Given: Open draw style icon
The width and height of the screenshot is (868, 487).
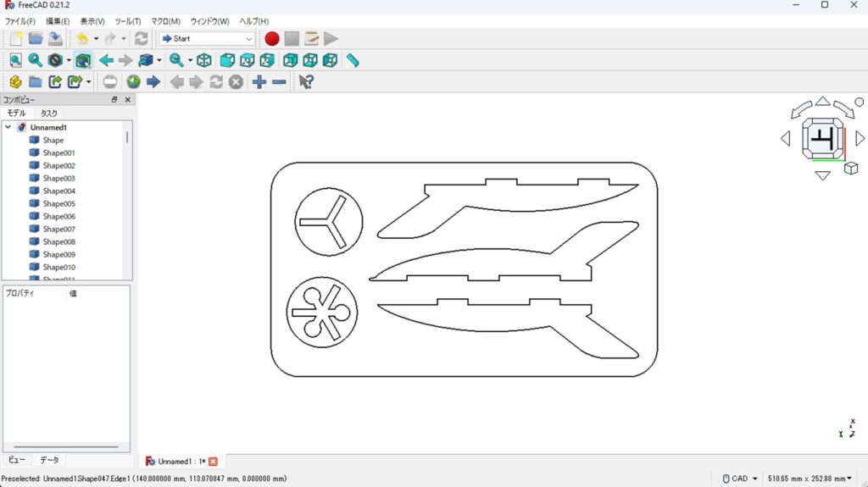Looking at the screenshot, I should point(55,60).
